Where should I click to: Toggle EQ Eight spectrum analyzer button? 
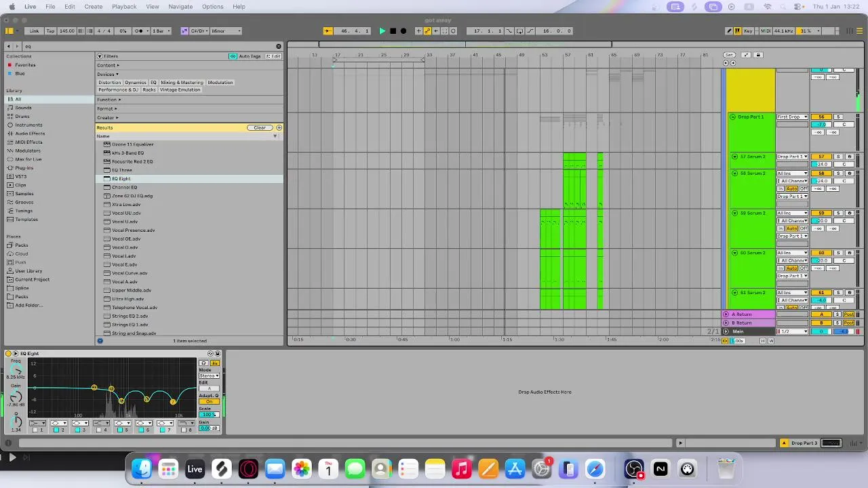[x=216, y=363]
